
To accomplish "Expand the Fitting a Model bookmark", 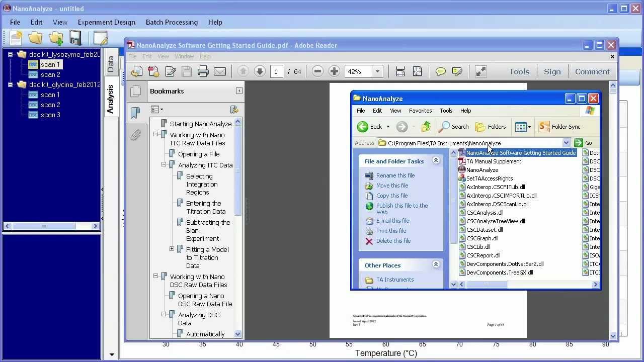I will pyautogui.click(x=172, y=249).
